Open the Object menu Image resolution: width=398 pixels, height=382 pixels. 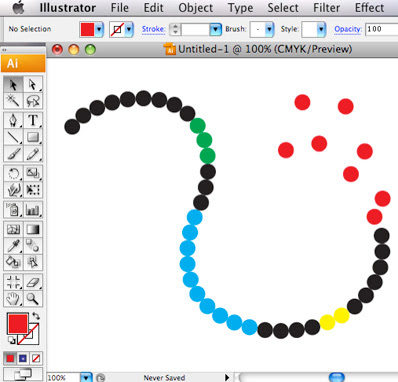(196, 8)
